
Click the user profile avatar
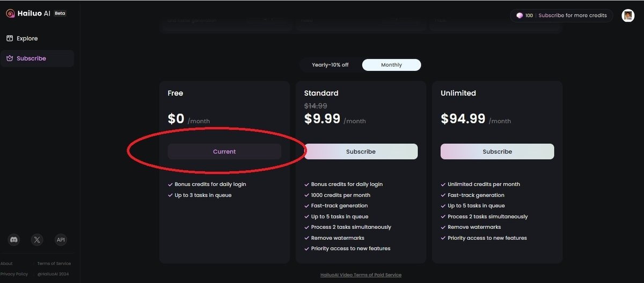[x=628, y=16]
